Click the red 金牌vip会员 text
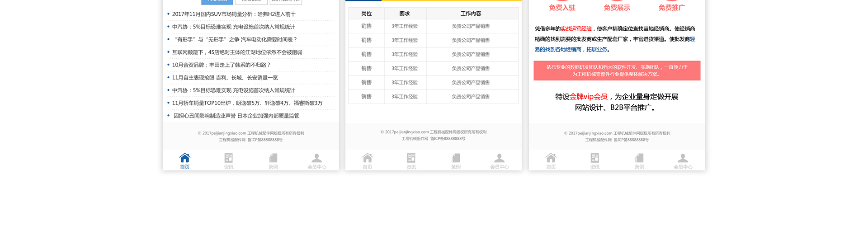Screen dimensions: 868x226 (589, 96)
